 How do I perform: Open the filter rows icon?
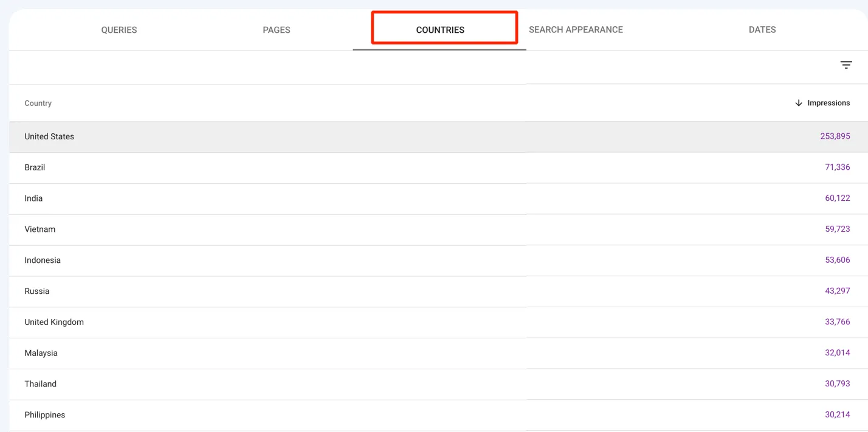point(846,65)
